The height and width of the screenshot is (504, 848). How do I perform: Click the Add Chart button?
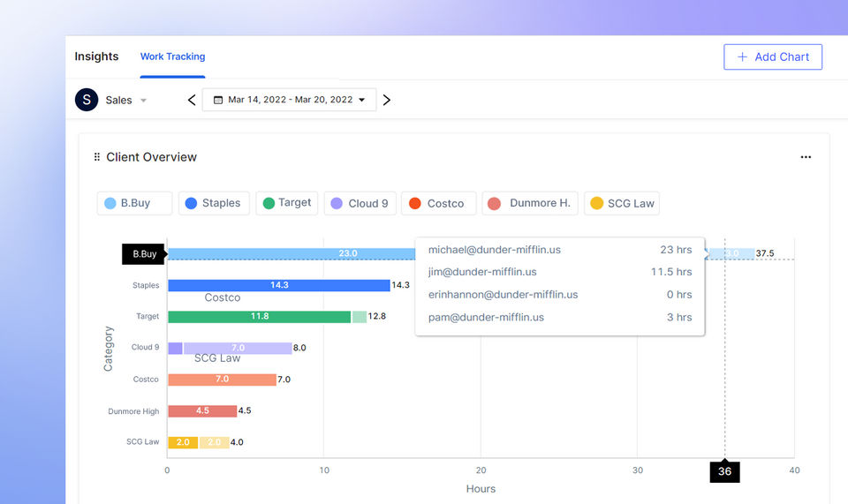pos(773,56)
